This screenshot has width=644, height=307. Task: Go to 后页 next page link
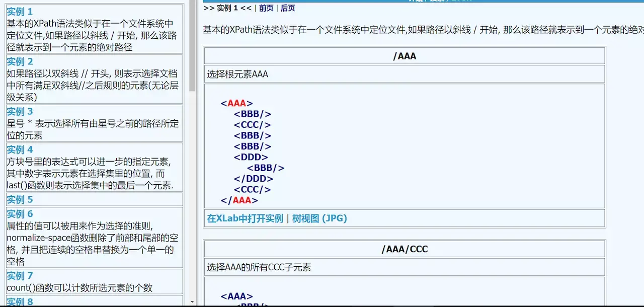pos(288,8)
